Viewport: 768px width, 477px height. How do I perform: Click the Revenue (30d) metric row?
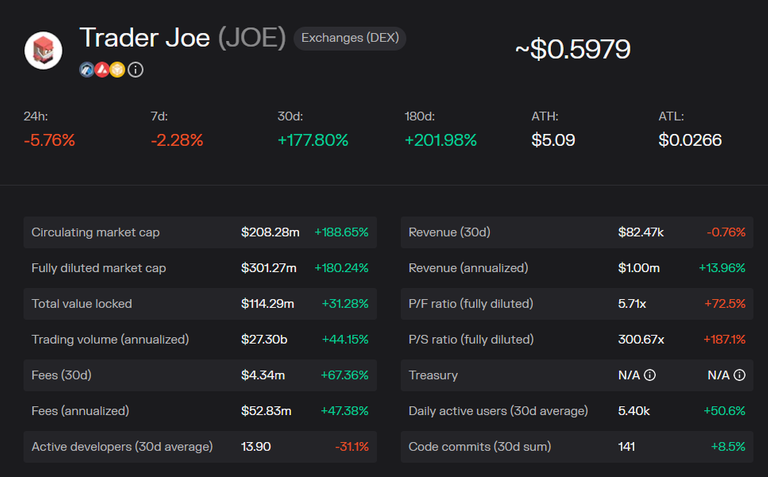[x=577, y=232]
